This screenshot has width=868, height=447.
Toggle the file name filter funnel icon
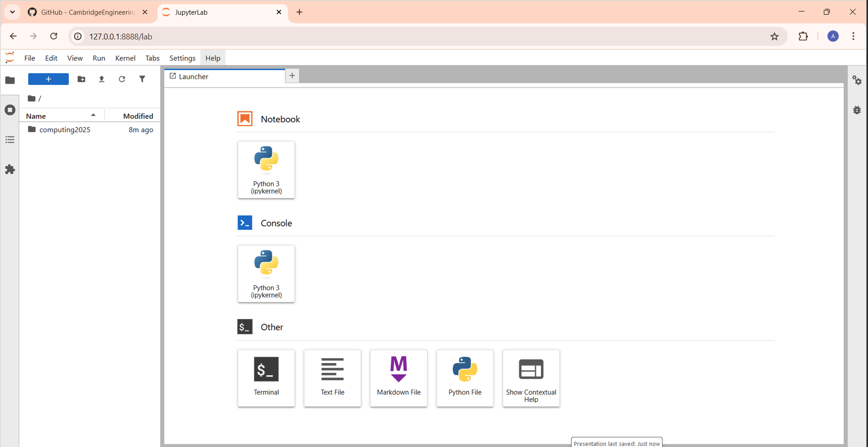click(142, 79)
